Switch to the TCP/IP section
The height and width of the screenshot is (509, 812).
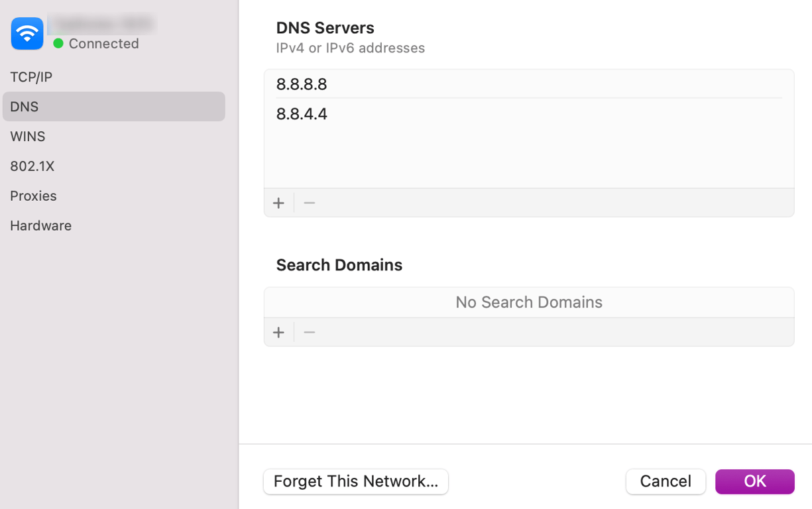tap(29, 77)
